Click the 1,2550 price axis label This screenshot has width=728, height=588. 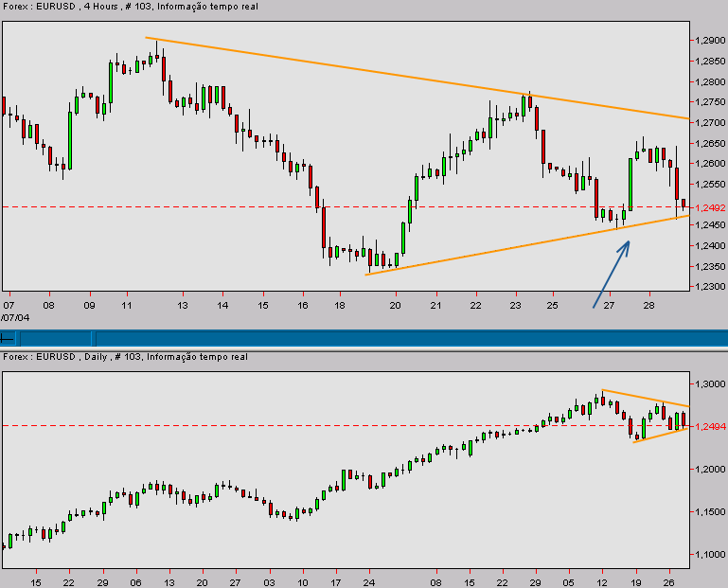[x=710, y=184]
